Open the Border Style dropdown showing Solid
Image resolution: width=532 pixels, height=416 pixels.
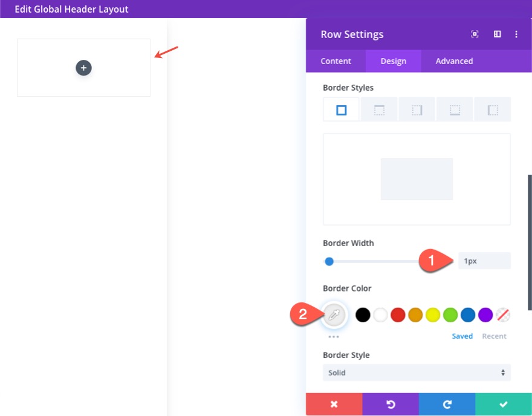tap(417, 372)
